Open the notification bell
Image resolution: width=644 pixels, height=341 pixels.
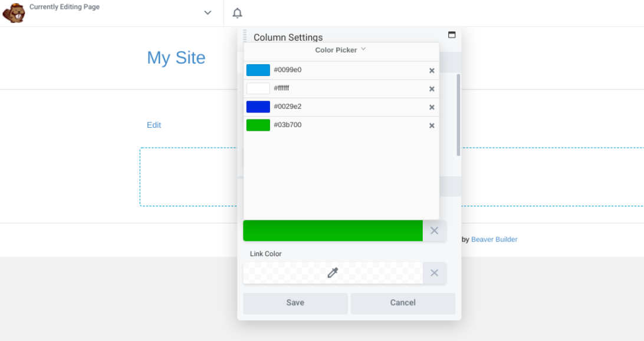point(237,12)
